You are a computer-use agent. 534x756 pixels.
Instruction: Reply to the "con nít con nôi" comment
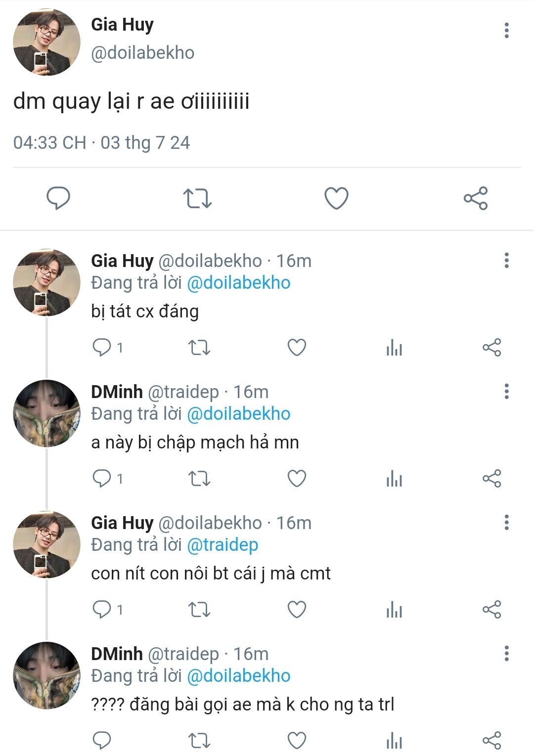[x=102, y=610]
